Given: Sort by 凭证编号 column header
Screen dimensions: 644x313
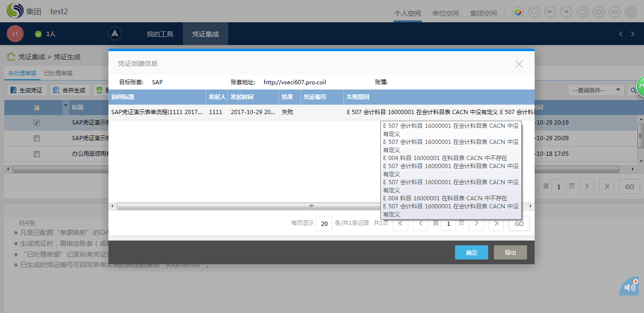Looking at the screenshot, I should [x=322, y=97].
